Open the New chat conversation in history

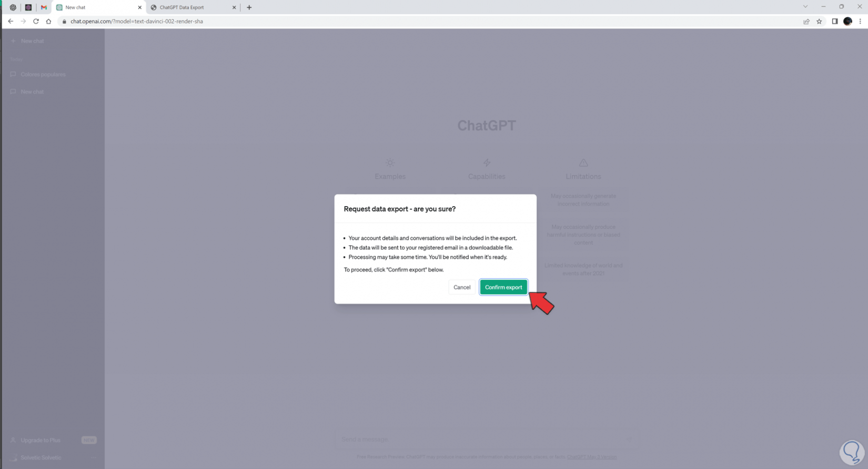coord(53,92)
